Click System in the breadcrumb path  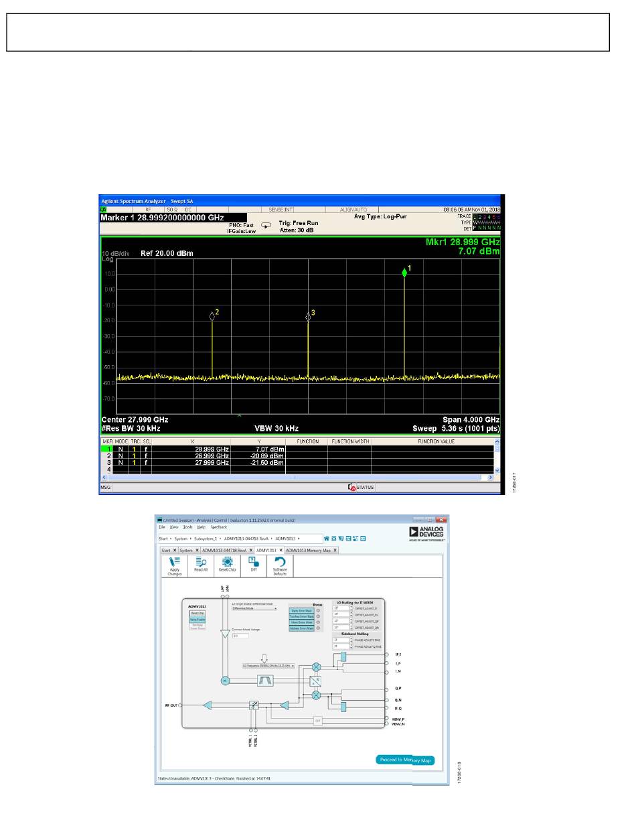pyautogui.click(x=181, y=538)
